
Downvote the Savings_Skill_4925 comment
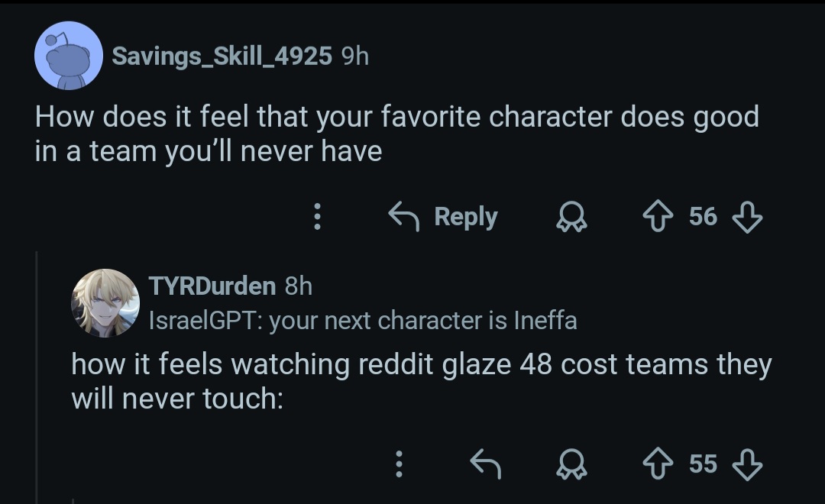coord(746,218)
